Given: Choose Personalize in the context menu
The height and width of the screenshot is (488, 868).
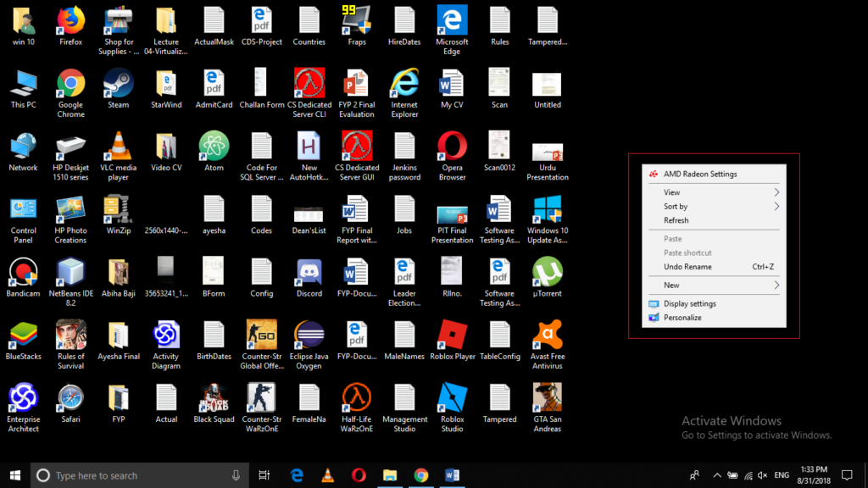Looking at the screenshot, I should pyautogui.click(x=714, y=318).
